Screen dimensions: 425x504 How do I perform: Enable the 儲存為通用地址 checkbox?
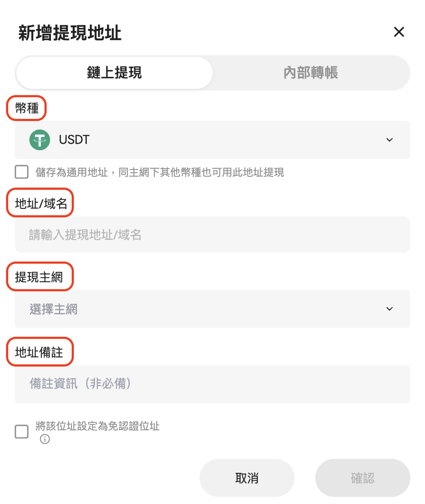coord(22,172)
